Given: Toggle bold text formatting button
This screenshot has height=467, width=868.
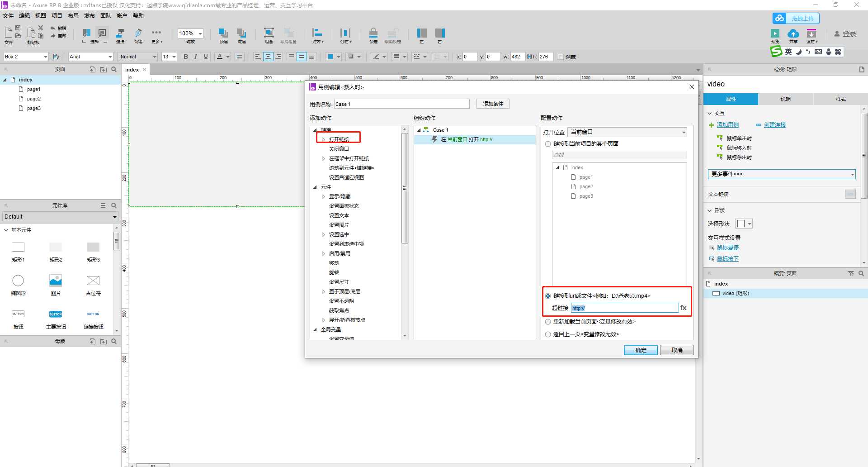Looking at the screenshot, I should pyautogui.click(x=185, y=57).
